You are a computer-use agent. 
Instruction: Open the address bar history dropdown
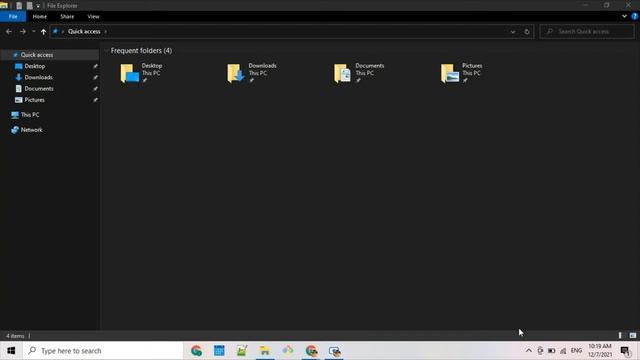[513, 31]
